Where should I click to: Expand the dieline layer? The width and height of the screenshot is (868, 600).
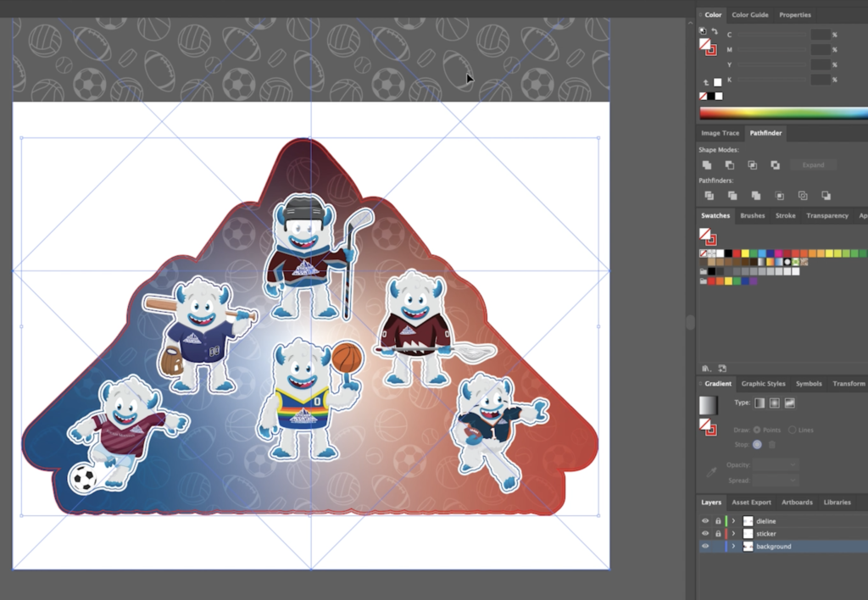pos(733,521)
